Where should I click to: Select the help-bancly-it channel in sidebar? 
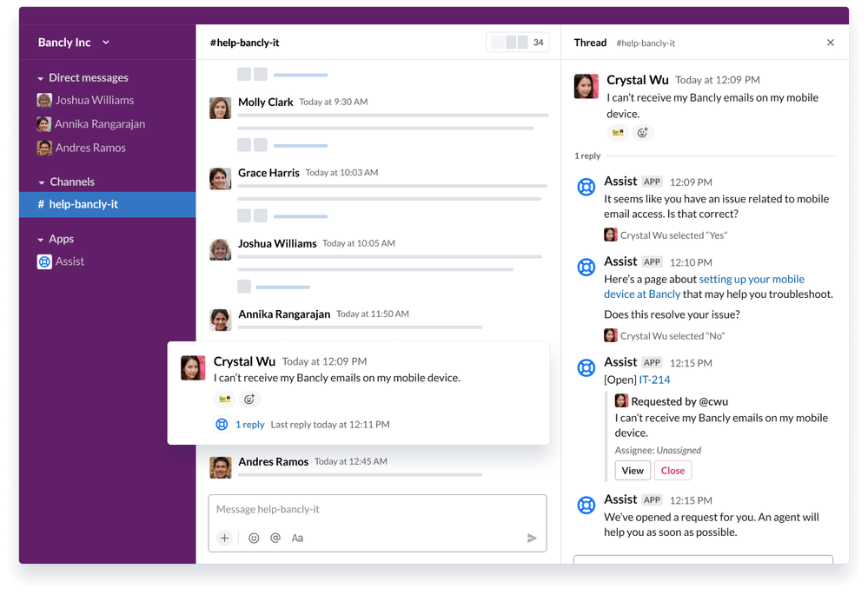(108, 204)
